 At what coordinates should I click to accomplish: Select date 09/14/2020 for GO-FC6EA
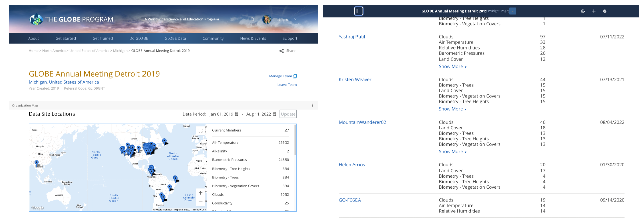point(612,200)
